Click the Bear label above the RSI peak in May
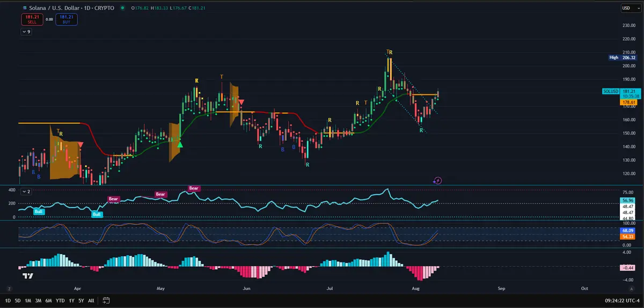This screenshot has height=308, width=644. (x=194, y=188)
